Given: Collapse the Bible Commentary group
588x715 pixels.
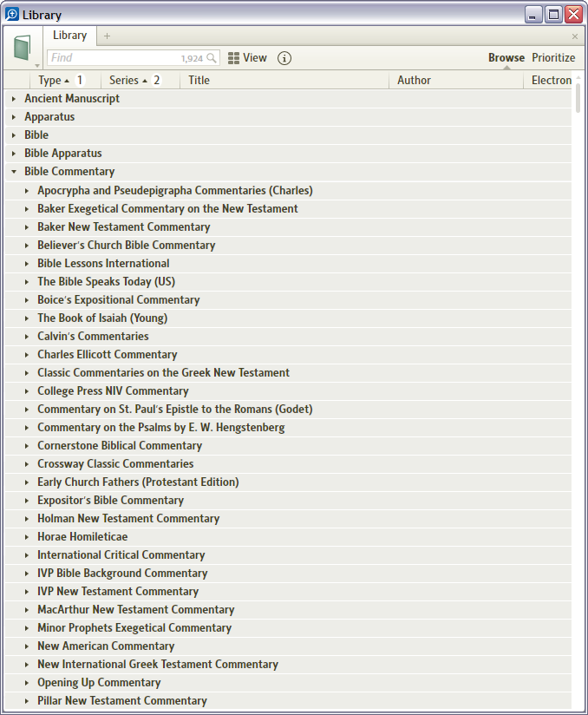Looking at the screenshot, I should click(x=14, y=172).
